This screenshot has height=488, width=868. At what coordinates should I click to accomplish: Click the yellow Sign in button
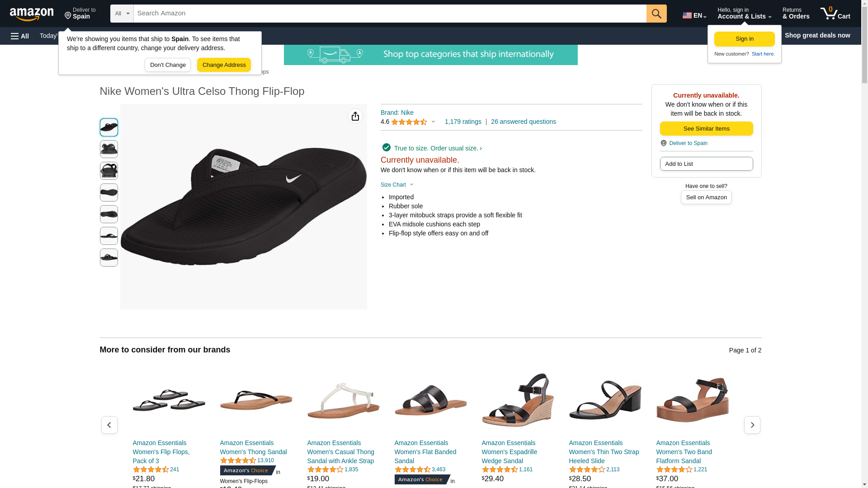point(744,39)
